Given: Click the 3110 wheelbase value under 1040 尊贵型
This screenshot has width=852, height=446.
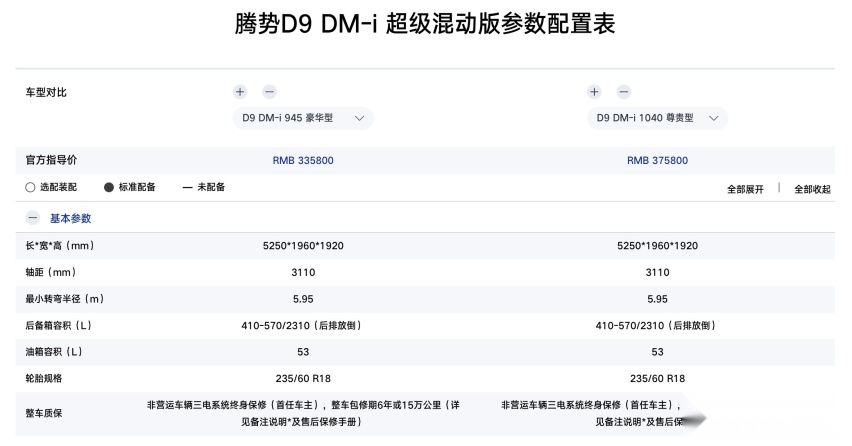Looking at the screenshot, I should [657, 272].
